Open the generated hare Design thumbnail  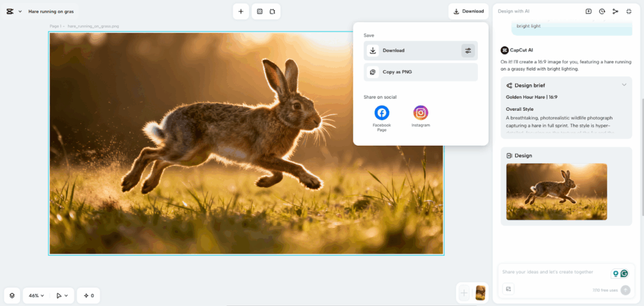tap(557, 191)
